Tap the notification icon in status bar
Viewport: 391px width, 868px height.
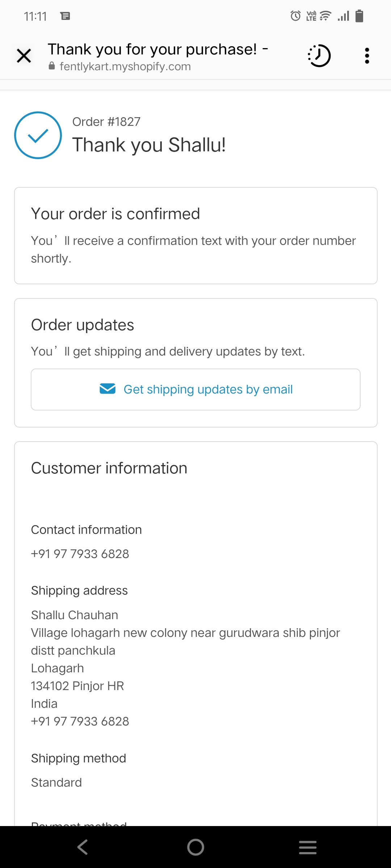coord(65,16)
